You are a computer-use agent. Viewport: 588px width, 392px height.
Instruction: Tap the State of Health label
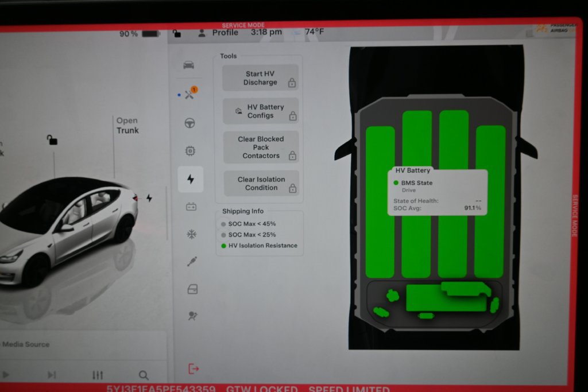coord(416,201)
